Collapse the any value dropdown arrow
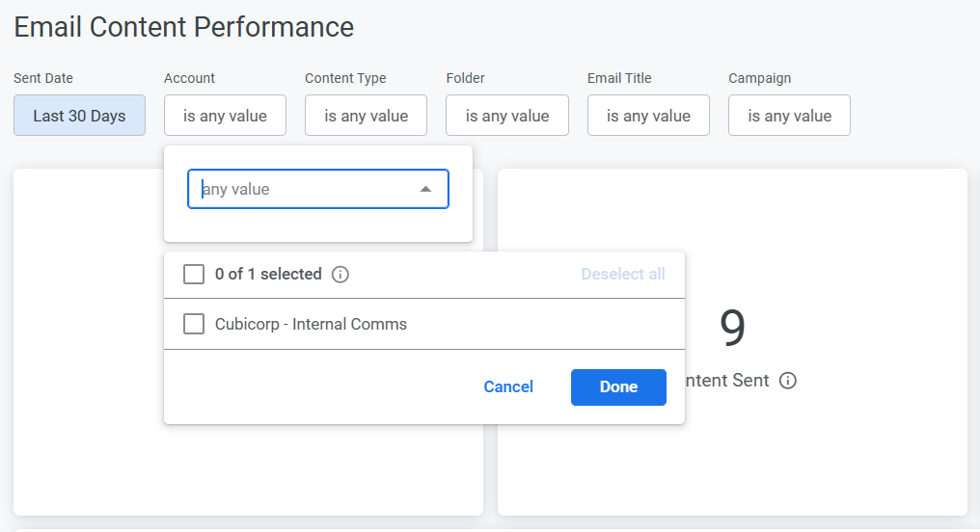Screen dimensions: 980x532 (425, 189)
